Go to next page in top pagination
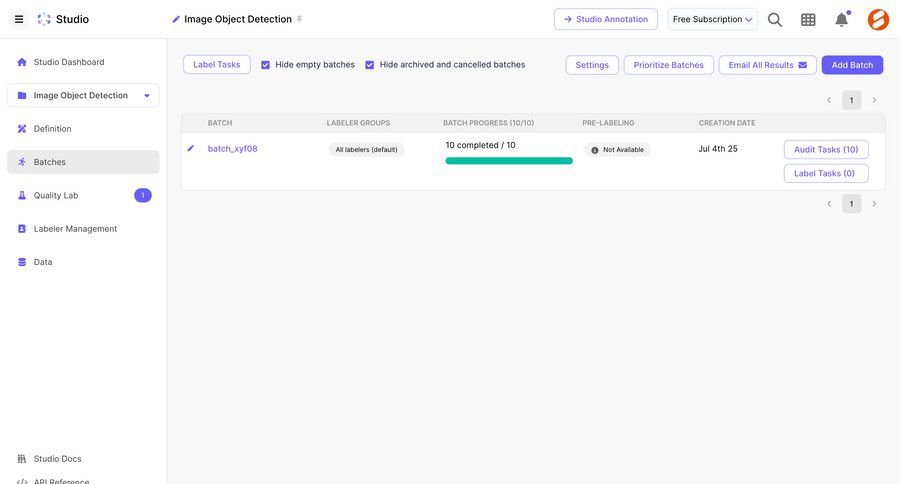This screenshot has height=484, width=900. tap(874, 100)
